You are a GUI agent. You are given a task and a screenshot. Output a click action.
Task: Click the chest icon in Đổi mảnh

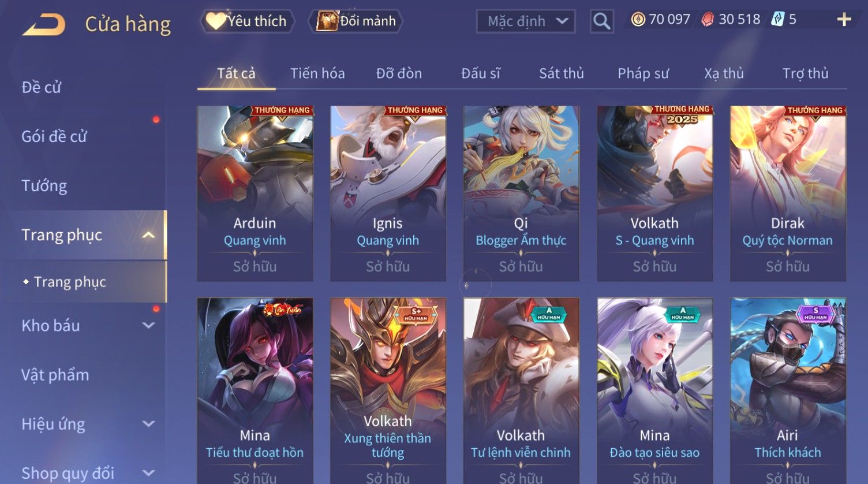pyautogui.click(x=327, y=21)
